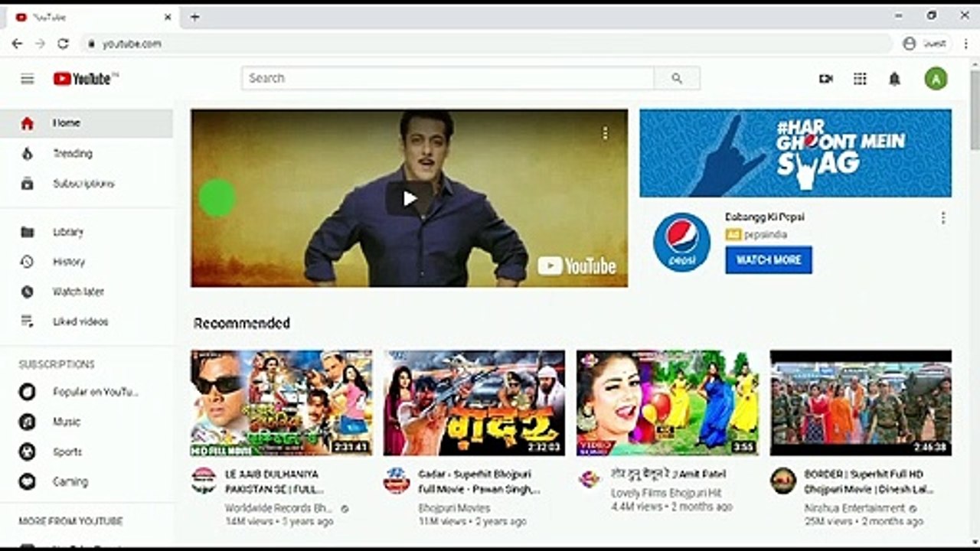
Task: Click the WATCH MORE button
Action: [x=769, y=260]
